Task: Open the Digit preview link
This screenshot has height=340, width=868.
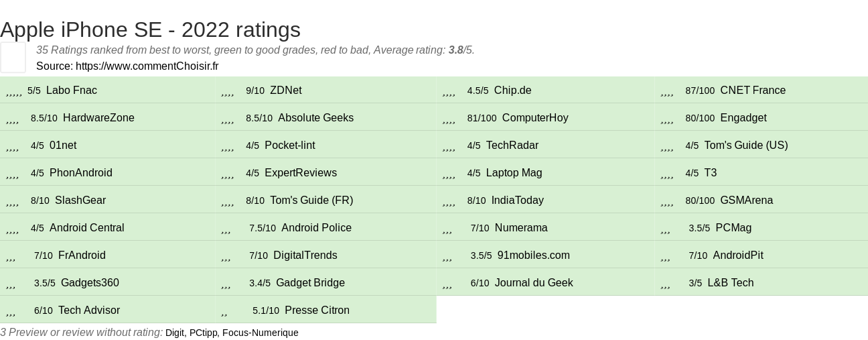Action: click(174, 333)
